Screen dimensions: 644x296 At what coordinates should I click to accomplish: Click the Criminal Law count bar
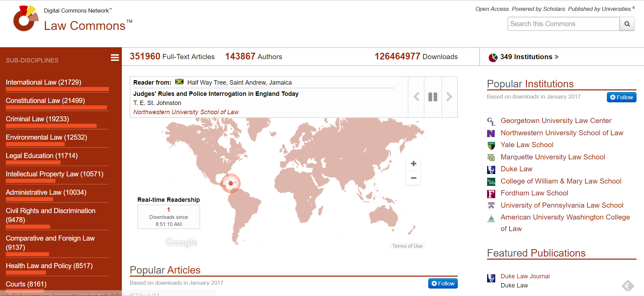pos(51,126)
